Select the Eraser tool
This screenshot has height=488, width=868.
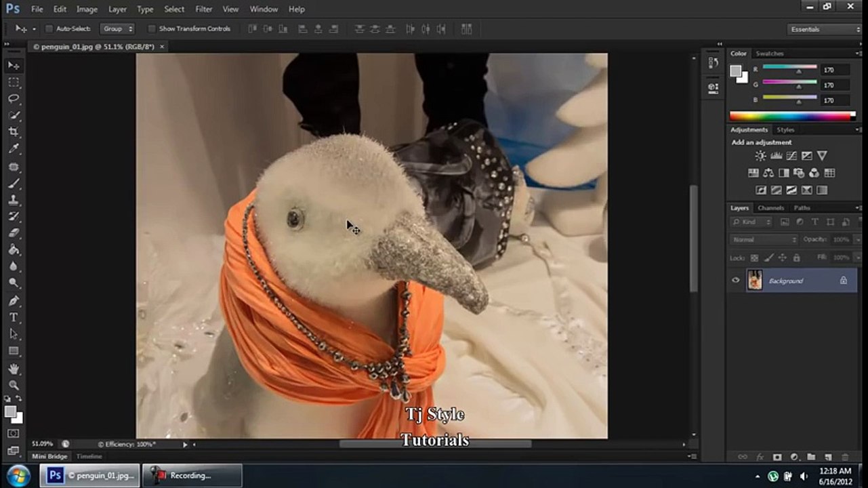coord(14,233)
